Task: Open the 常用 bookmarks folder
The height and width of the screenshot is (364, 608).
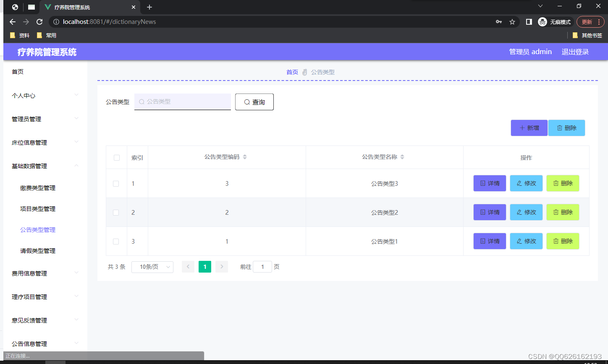Action: point(47,35)
